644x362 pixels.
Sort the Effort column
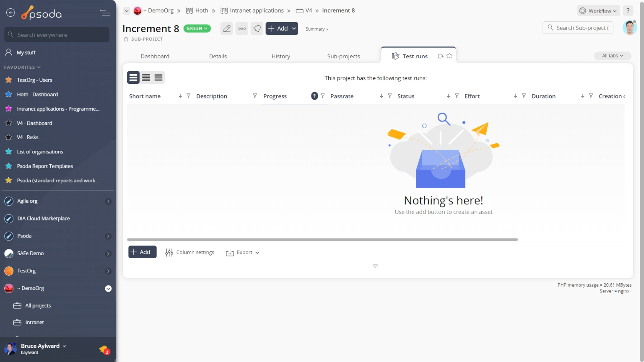click(x=516, y=96)
